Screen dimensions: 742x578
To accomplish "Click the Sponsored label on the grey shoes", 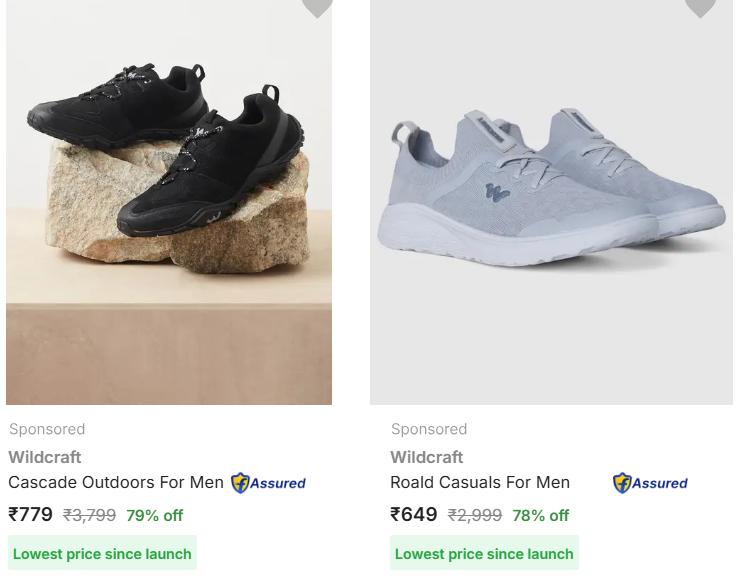I will pyautogui.click(x=429, y=429).
